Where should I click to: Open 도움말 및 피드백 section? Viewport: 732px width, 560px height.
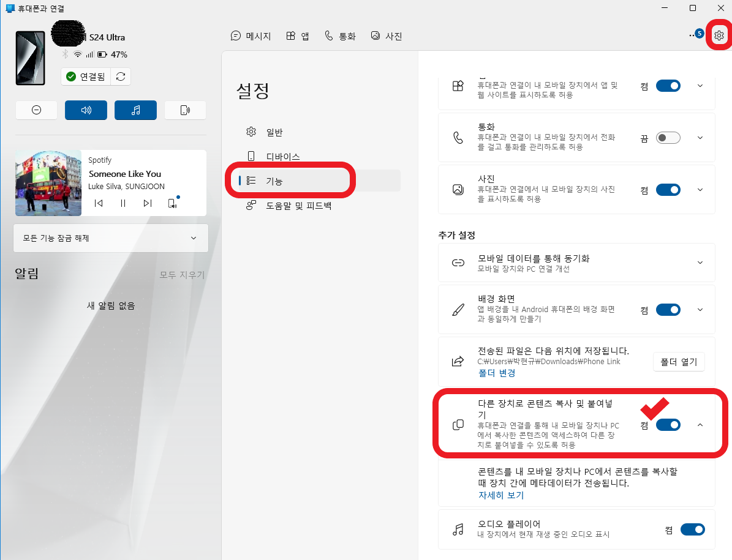click(319, 205)
